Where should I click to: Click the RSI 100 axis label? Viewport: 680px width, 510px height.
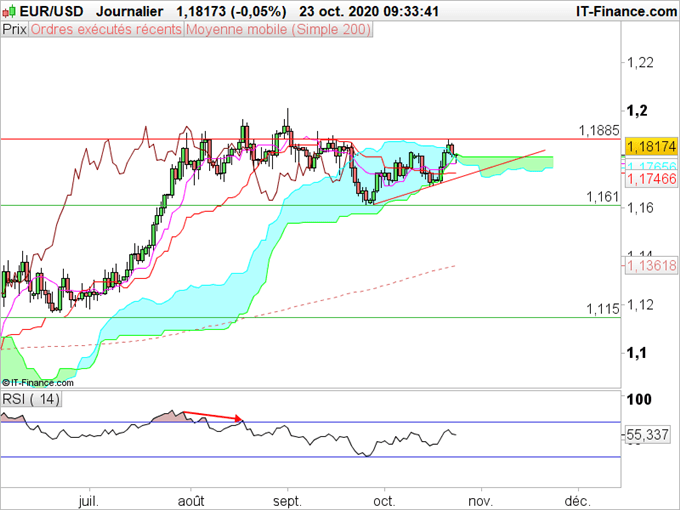click(x=639, y=399)
